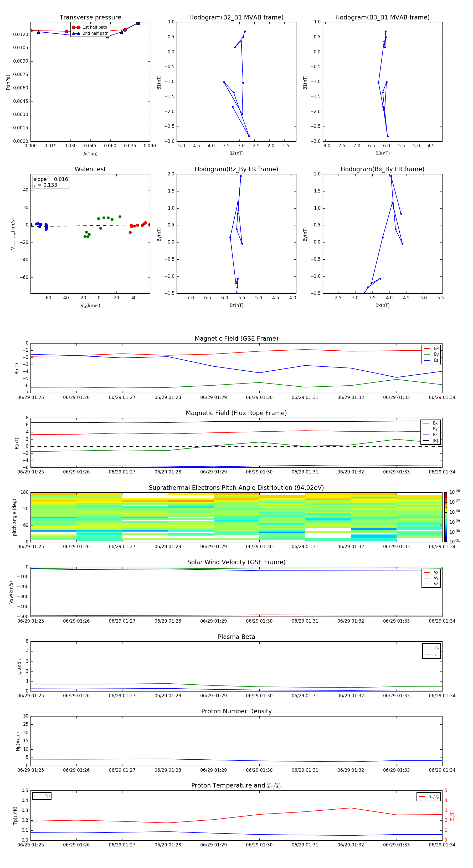The image size is (473, 868).
Task: Select the red 'Te/Tp' right axis label
Action: coord(453,816)
